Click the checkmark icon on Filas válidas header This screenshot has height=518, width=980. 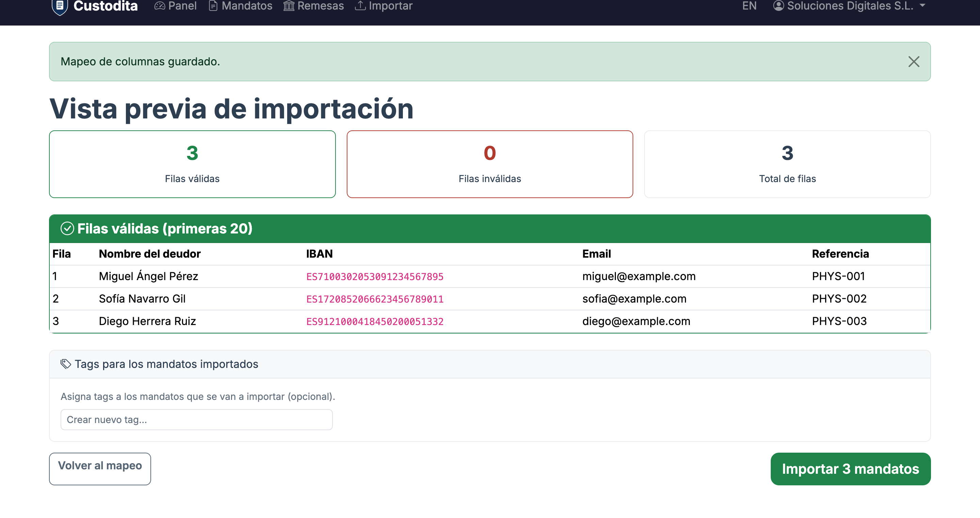[67, 228]
